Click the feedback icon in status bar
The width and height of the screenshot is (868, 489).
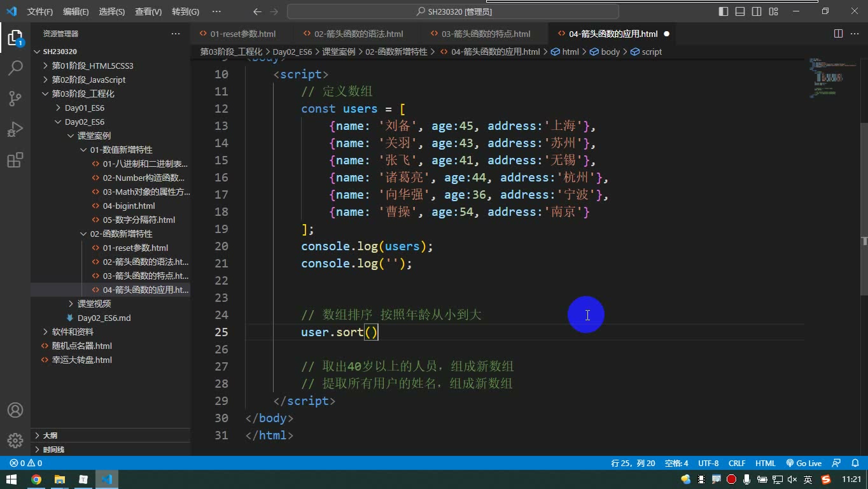(837, 464)
